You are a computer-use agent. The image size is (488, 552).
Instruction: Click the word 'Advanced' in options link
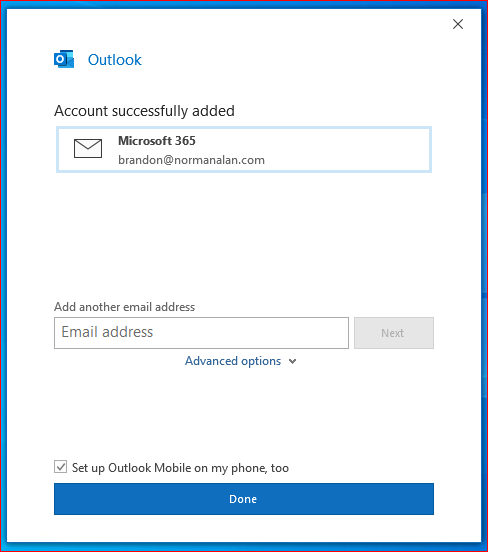point(211,361)
